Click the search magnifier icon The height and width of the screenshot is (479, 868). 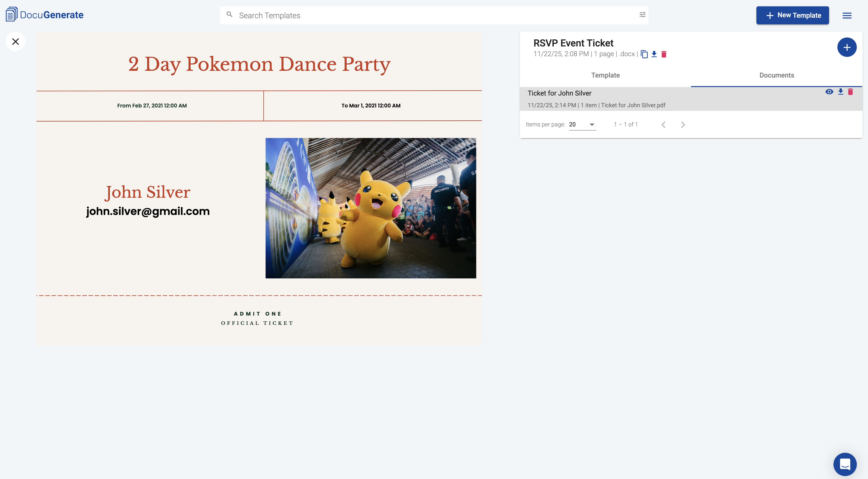click(230, 15)
